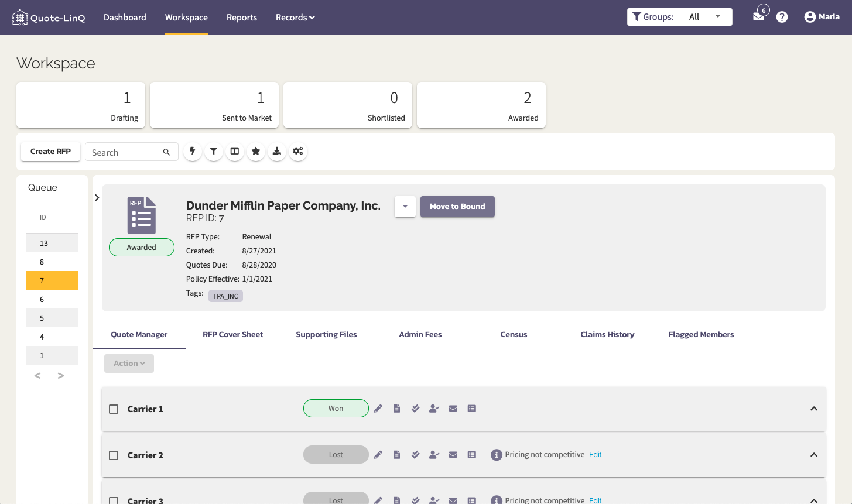Click the Shortlisted count card
Screen dimensions: 852x504
coord(348,105)
